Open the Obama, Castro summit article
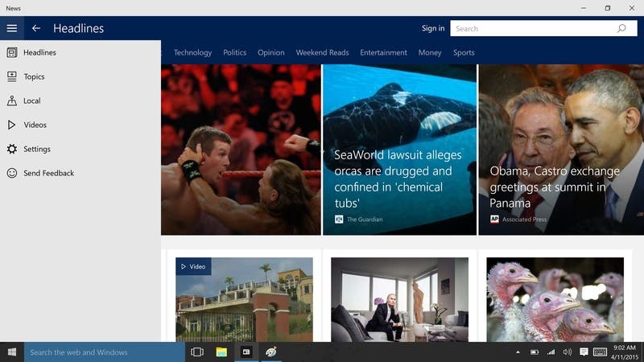The width and height of the screenshot is (644, 362). [x=561, y=150]
